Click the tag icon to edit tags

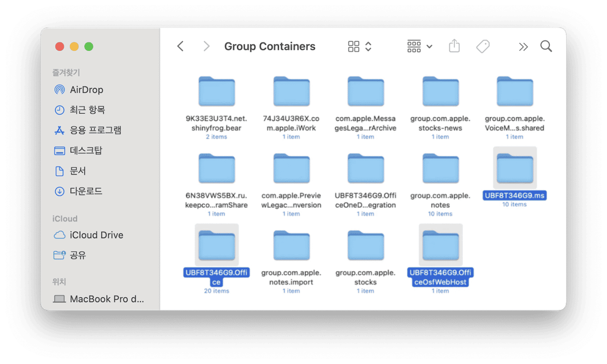pos(483,46)
